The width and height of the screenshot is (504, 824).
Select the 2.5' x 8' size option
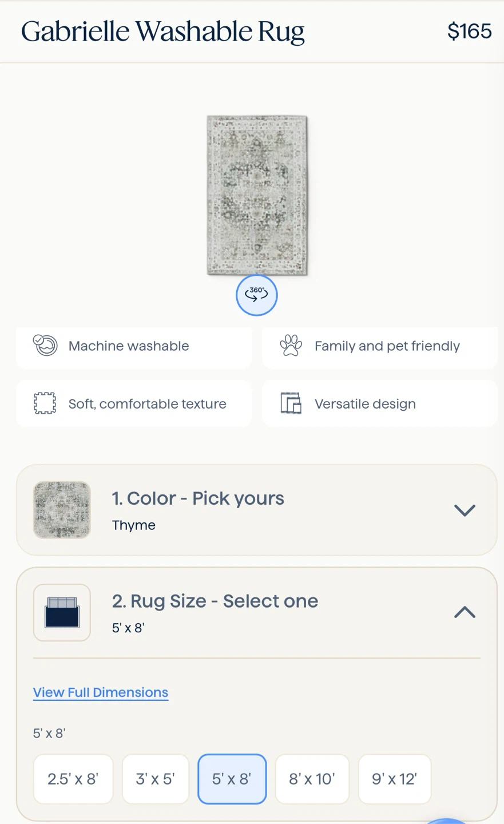click(x=73, y=779)
